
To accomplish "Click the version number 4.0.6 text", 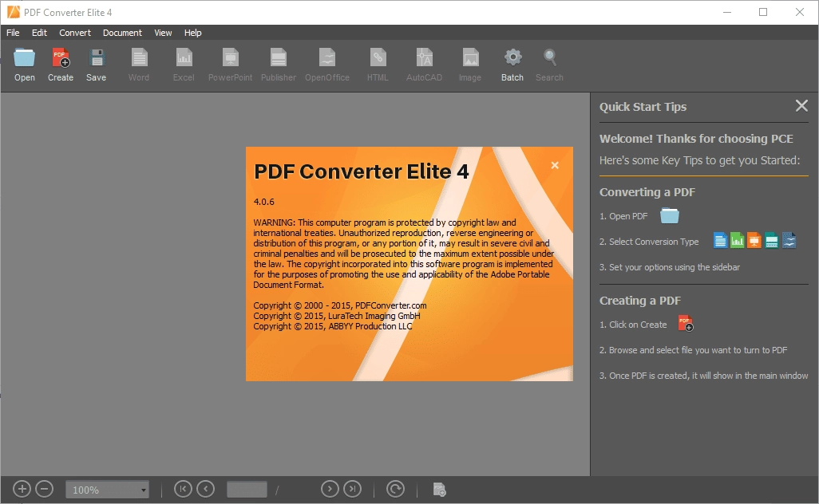I will point(263,202).
